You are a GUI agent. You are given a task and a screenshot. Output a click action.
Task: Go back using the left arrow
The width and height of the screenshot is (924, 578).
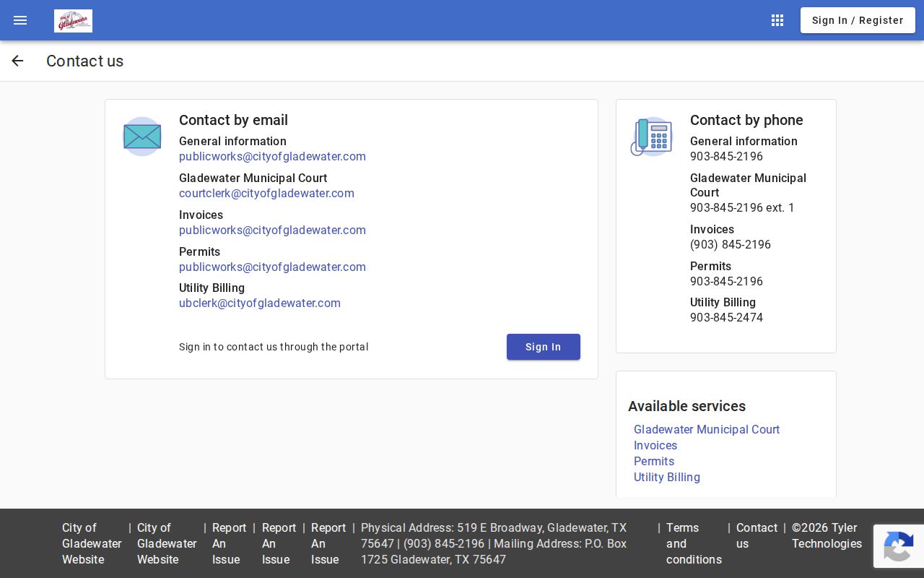tap(17, 61)
